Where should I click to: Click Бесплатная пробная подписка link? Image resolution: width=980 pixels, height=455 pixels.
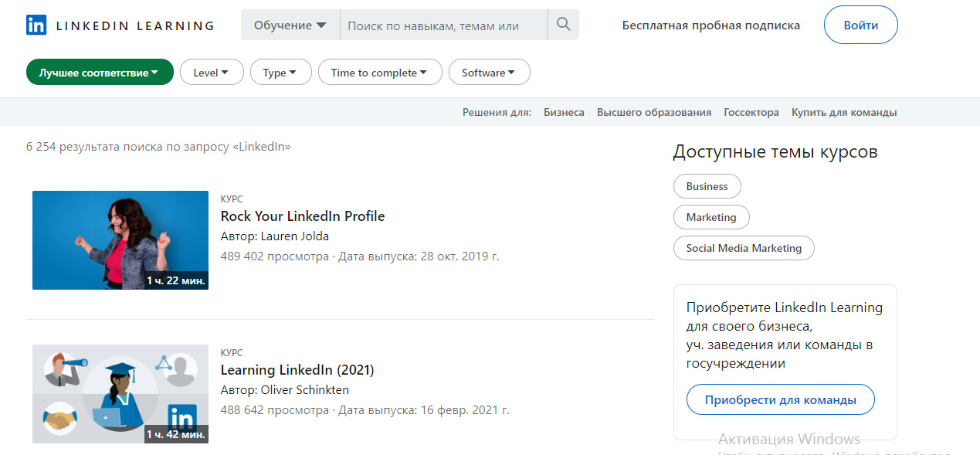click(x=710, y=25)
